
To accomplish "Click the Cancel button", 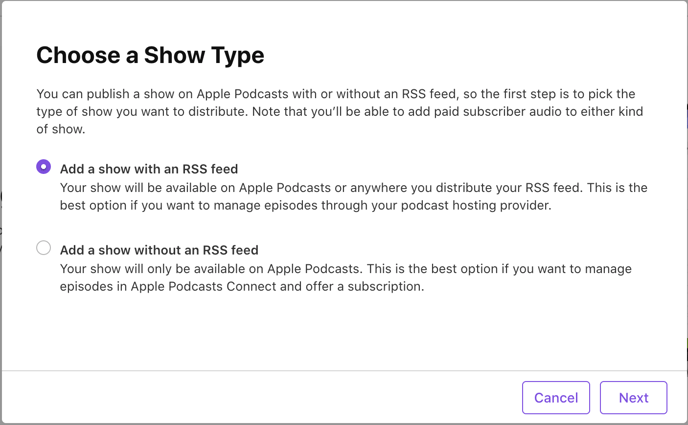I will point(556,397).
